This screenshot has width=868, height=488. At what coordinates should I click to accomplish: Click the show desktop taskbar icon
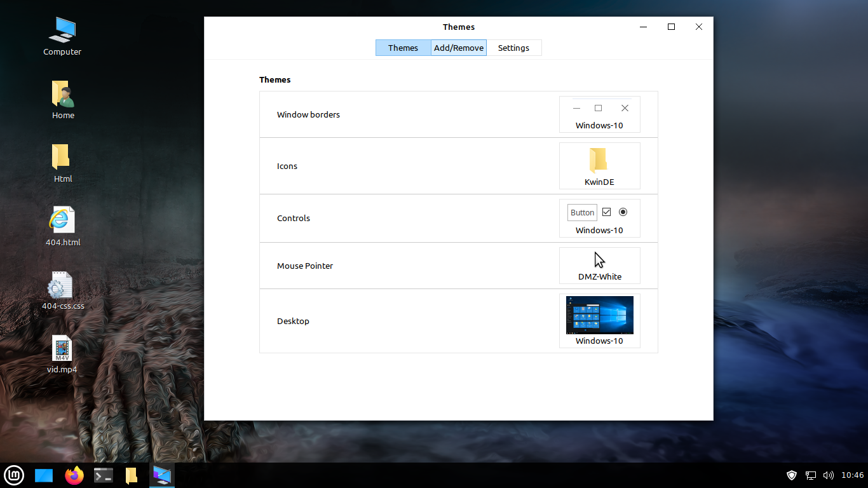click(x=44, y=475)
